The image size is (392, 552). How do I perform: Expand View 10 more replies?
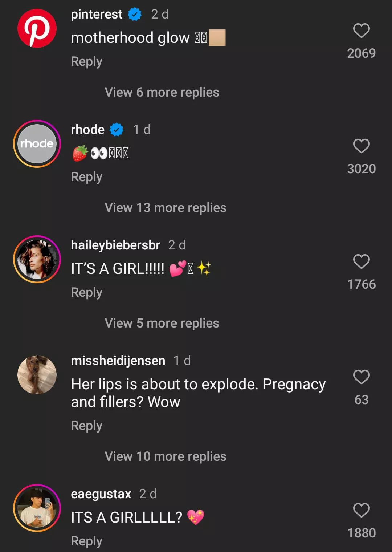pos(165,456)
